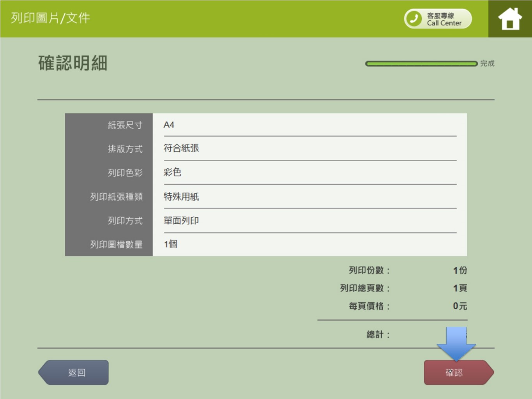The image size is (532, 399).
Task: Click the green progress bar
Action: pyautogui.click(x=421, y=64)
